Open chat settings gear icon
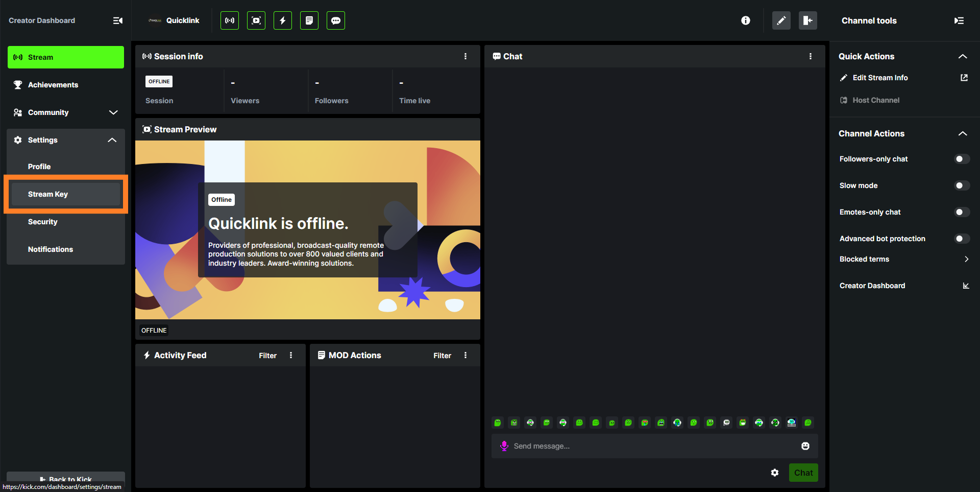Image resolution: width=980 pixels, height=492 pixels. click(x=775, y=473)
